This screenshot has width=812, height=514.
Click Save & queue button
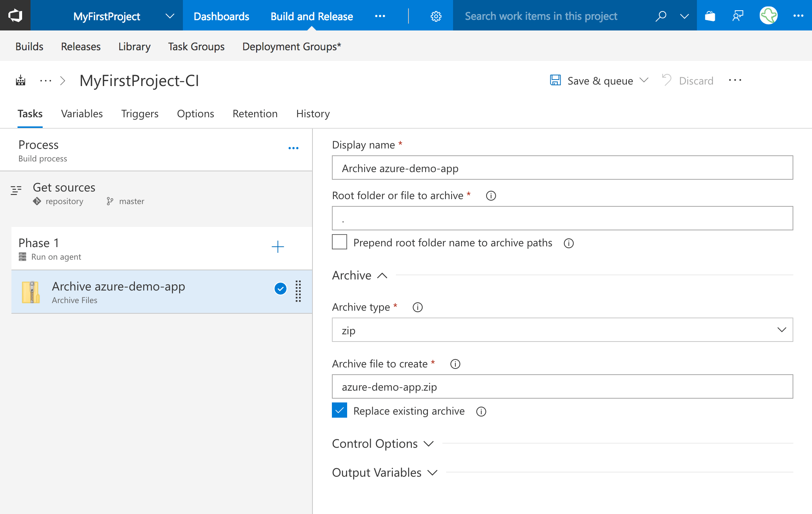[600, 81]
